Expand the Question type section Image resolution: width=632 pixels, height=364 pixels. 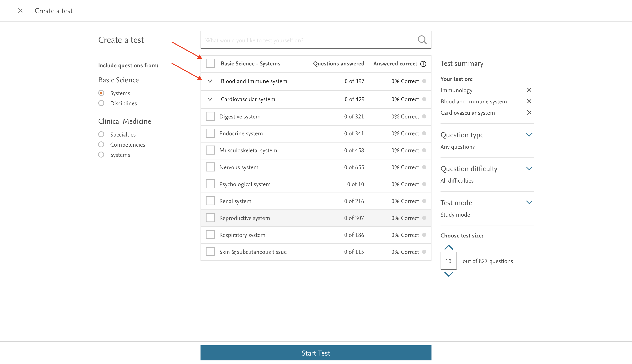(x=529, y=135)
